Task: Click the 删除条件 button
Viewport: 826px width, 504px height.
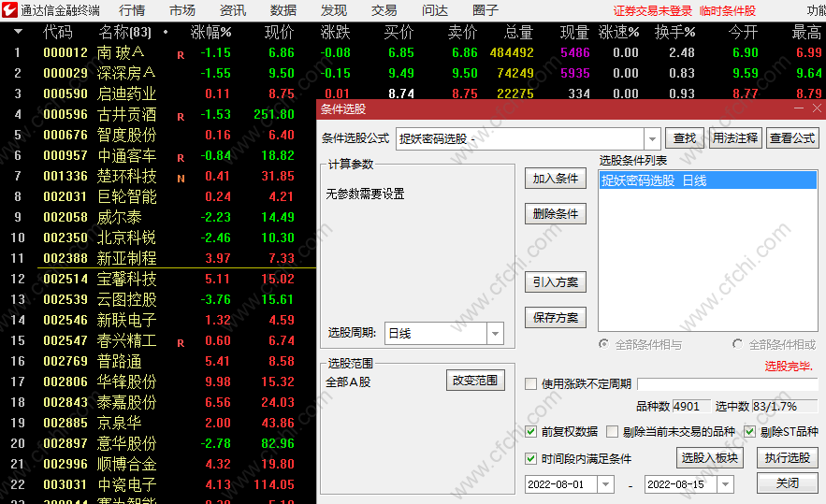Action: pyautogui.click(x=556, y=214)
